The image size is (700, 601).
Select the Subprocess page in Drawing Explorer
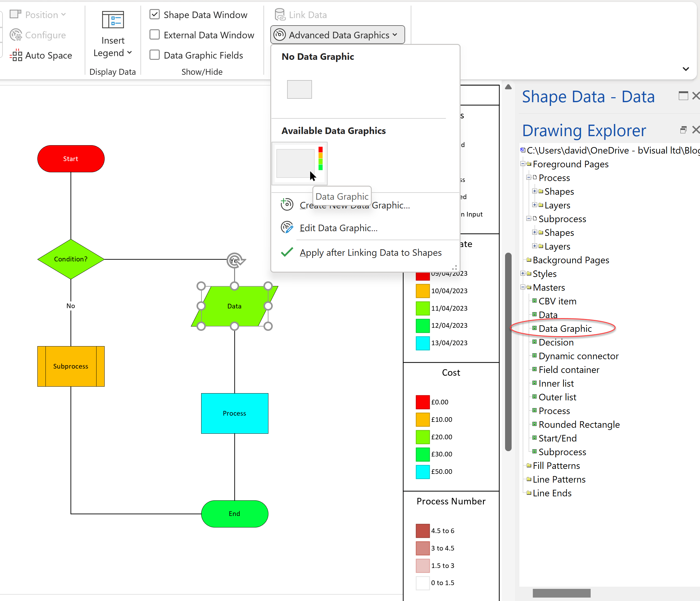tap(562, 219)
